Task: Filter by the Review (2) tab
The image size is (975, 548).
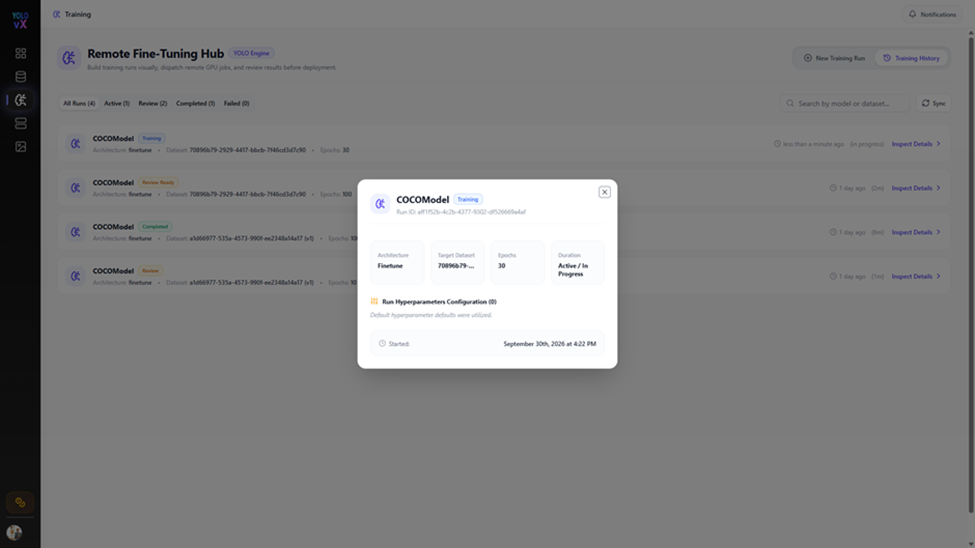Action: click(152, 103)
